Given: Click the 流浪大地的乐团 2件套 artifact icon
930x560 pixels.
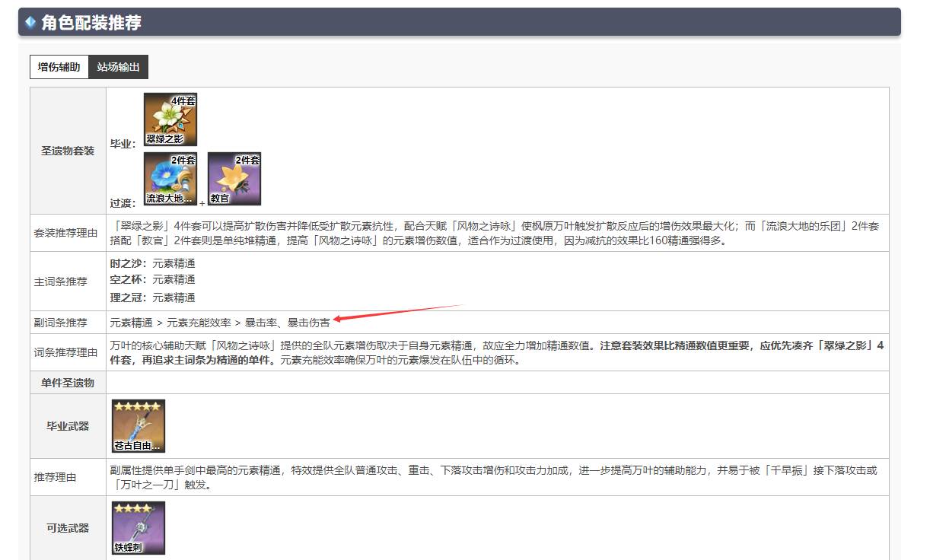Looking at the screenshot, I should 169,177.
